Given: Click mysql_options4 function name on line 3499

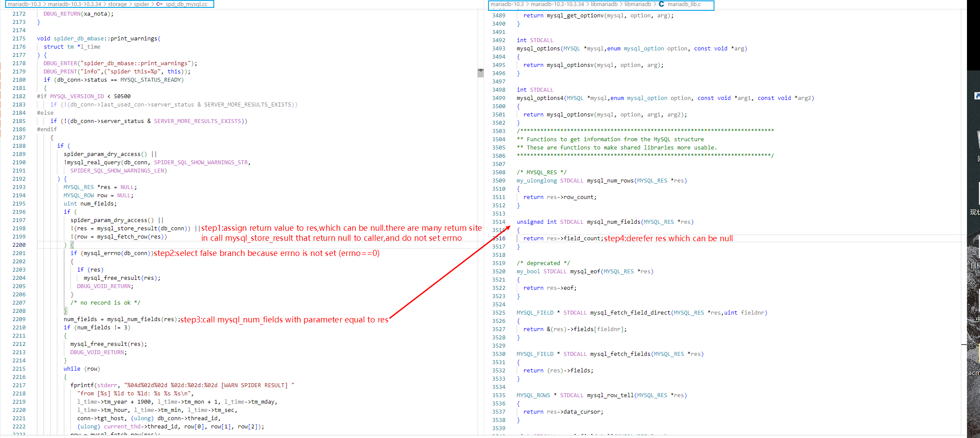Looking at the screenshot, I should (540, 98).
